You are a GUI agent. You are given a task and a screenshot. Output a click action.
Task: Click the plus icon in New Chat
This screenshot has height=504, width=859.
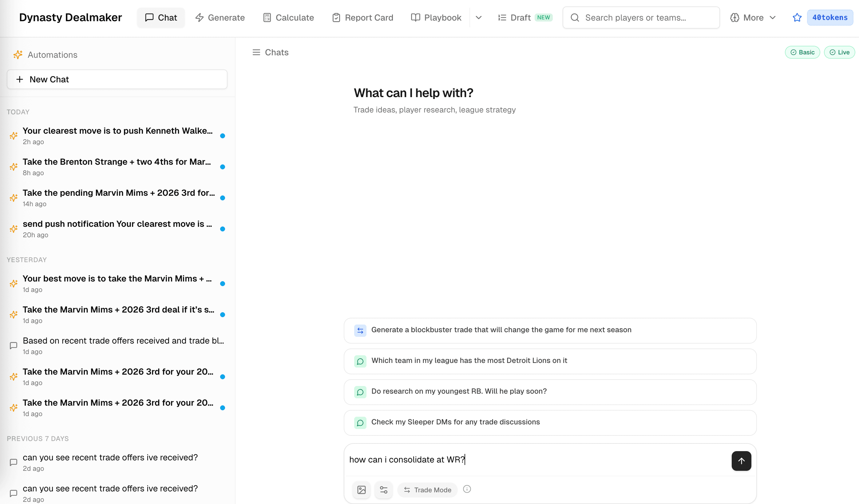20,79
